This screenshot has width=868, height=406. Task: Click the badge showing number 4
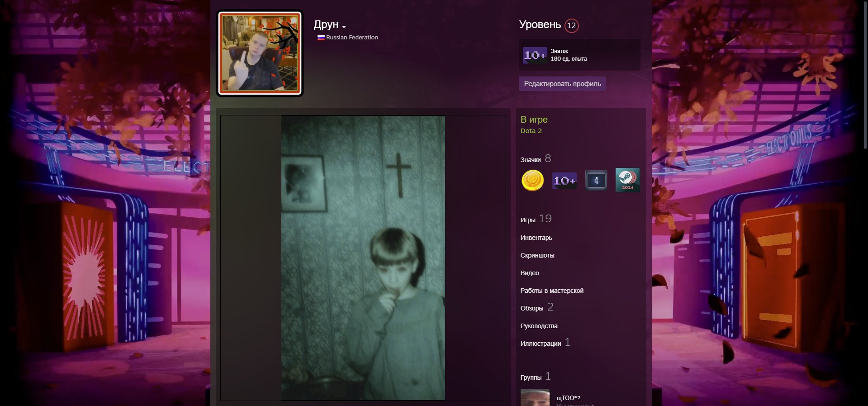pos(596,180)
